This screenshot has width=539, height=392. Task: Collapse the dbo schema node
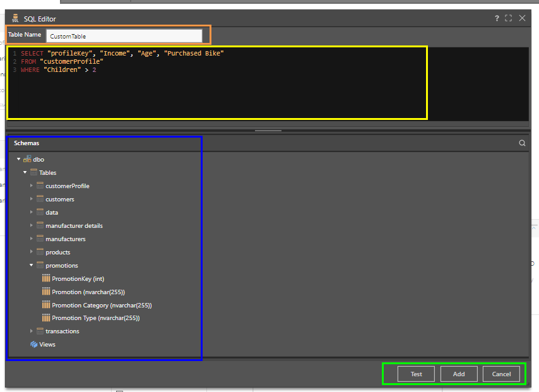(x=19, y=160)
